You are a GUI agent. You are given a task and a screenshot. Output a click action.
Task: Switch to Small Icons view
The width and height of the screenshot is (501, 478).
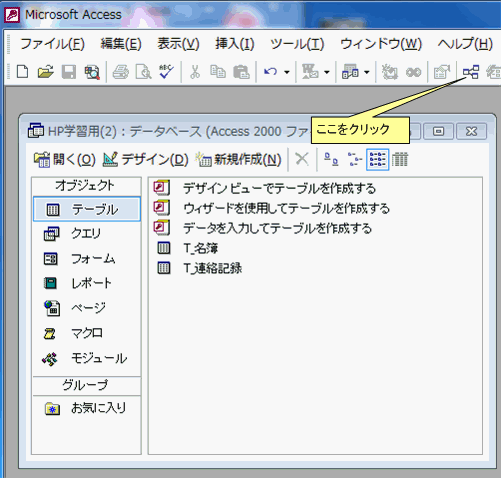355,159
